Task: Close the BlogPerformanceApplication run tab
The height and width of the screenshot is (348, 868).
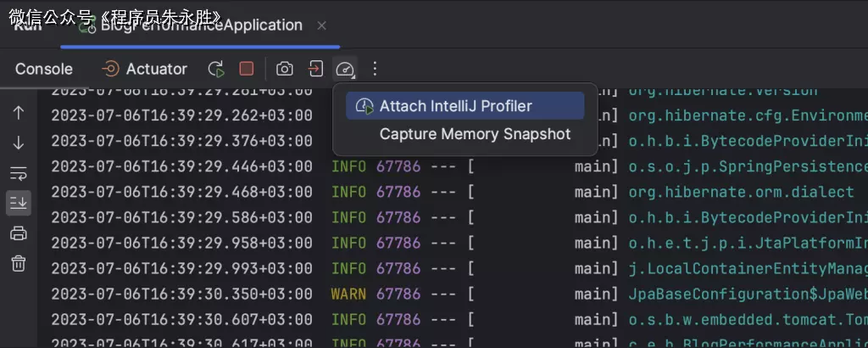Action: click(321, 25)
